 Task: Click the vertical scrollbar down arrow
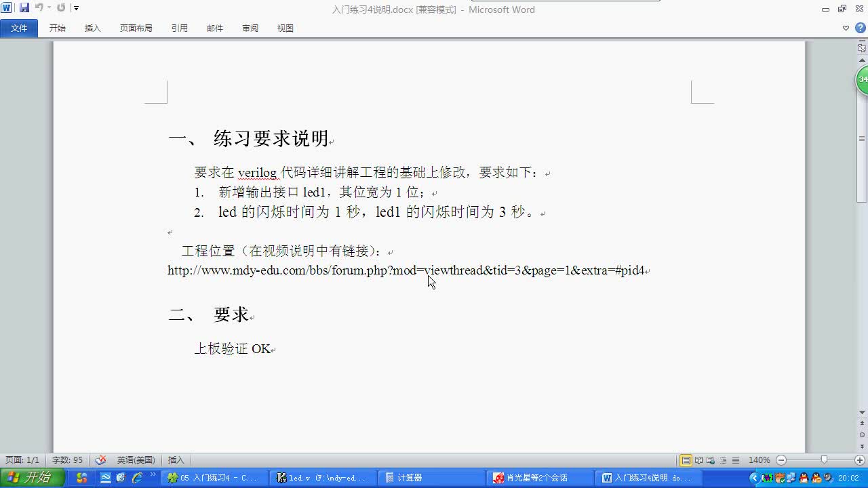[862, 412]
